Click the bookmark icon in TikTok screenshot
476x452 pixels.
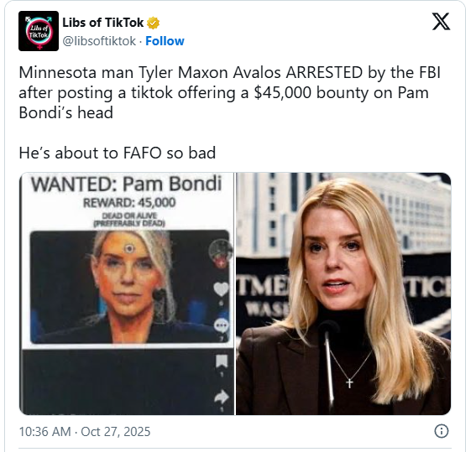click(x=222, y=361)
